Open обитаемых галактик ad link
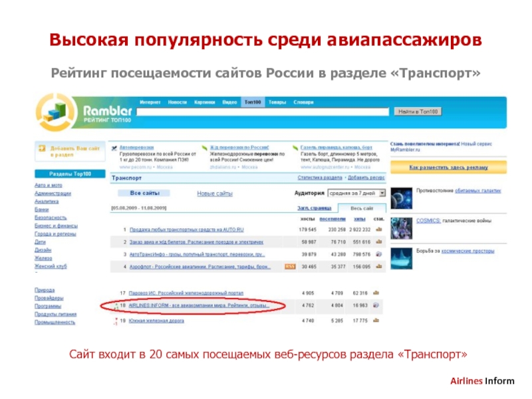This screenshot has height=399, width=532. click(x=477, y=191)
